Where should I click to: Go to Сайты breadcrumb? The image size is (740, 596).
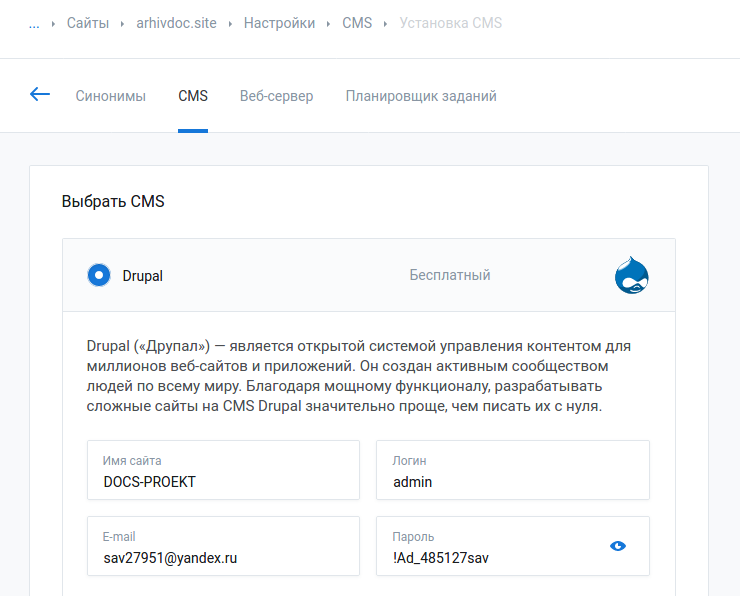(x=88, y=23)
